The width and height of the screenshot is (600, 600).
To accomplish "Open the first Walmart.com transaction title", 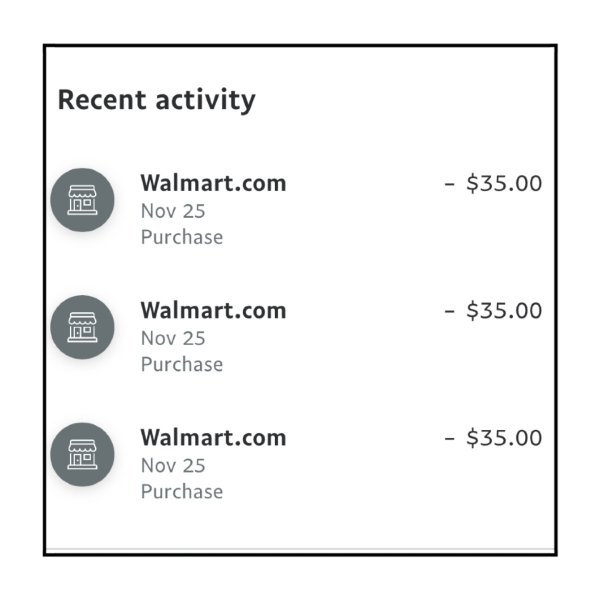I will (213, 183).
